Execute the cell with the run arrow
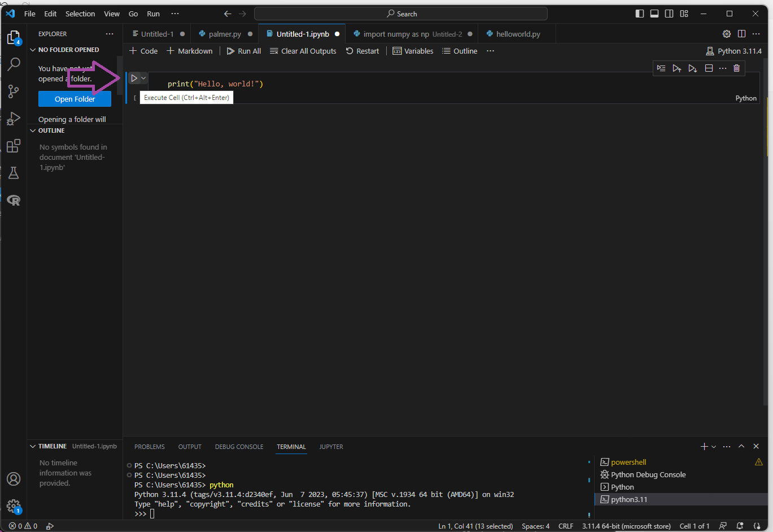The width and height of the screenshot is (773, 532). click(x=133, y=77)
